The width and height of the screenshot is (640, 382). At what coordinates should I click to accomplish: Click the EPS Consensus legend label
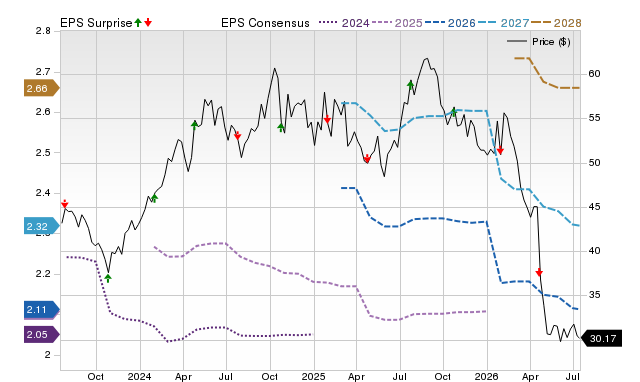pyautogui.click(x=265, y=23)
